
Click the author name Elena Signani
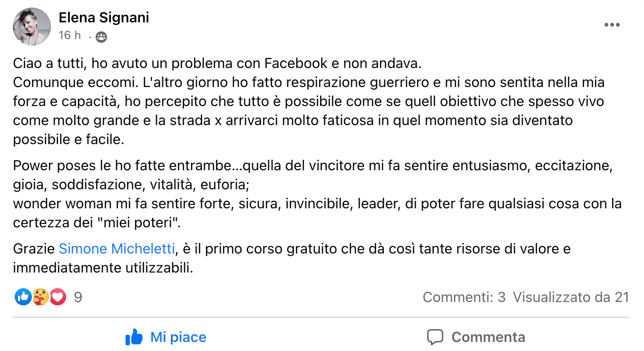click(x=104, y=18)
